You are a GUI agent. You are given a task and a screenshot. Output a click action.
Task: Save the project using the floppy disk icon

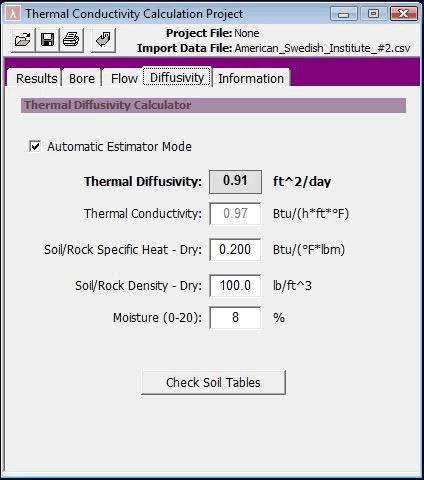[x=47, y=40]
